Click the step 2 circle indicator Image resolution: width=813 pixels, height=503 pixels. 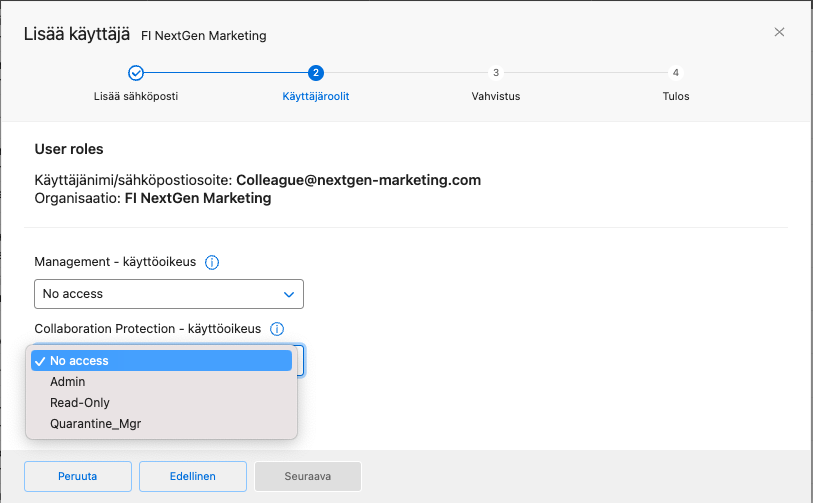pos(316,72)
